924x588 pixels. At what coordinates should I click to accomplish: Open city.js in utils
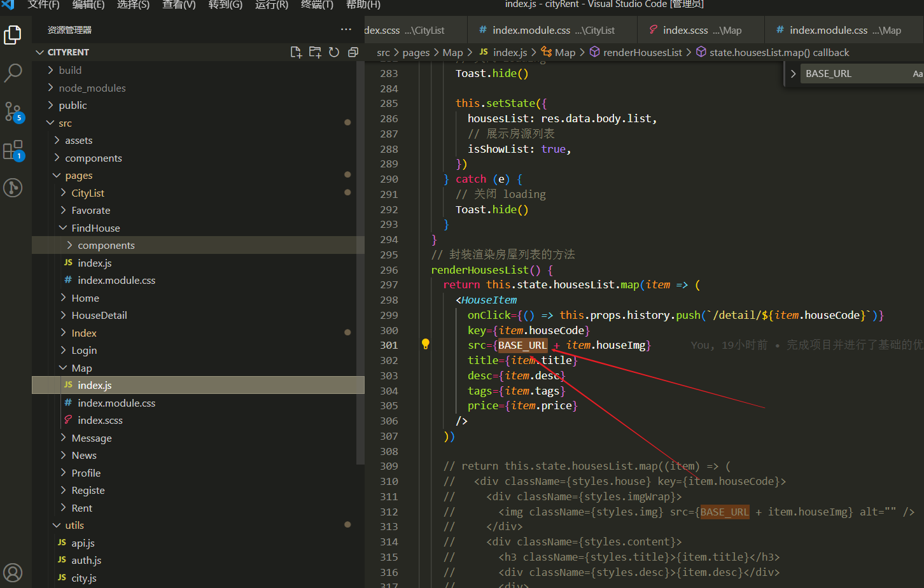199,578
